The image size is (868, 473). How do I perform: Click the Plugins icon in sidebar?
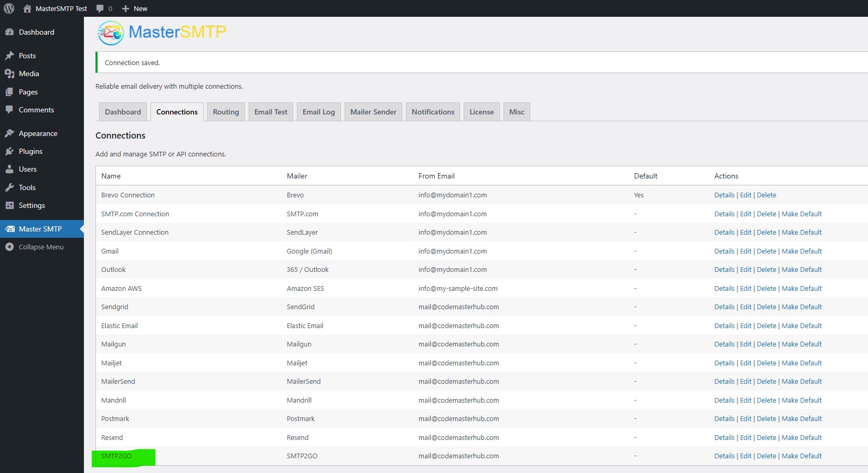point(9,151)
